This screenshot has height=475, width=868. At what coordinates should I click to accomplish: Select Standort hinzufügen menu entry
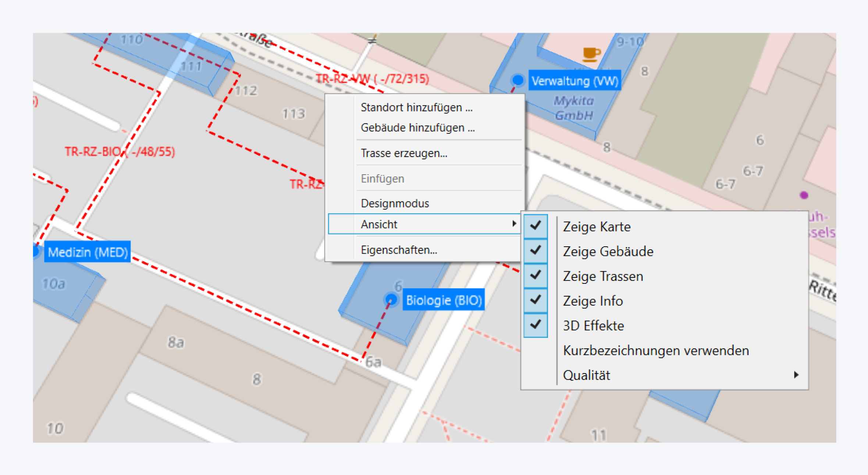point(416,107)
